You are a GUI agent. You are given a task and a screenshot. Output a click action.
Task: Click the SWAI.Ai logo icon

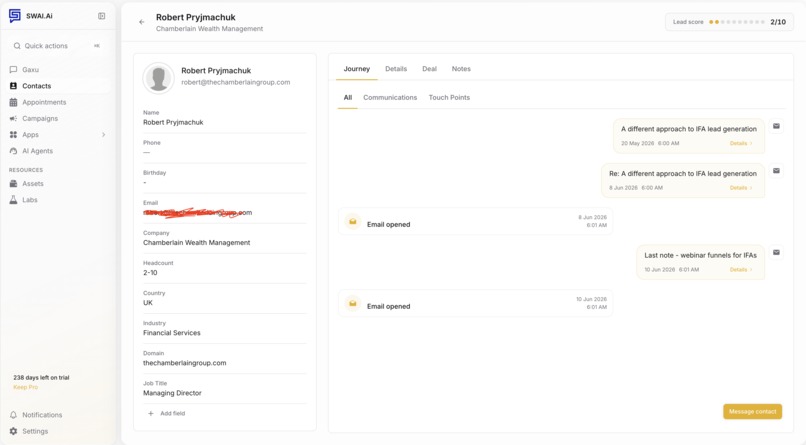click(14, 16)
